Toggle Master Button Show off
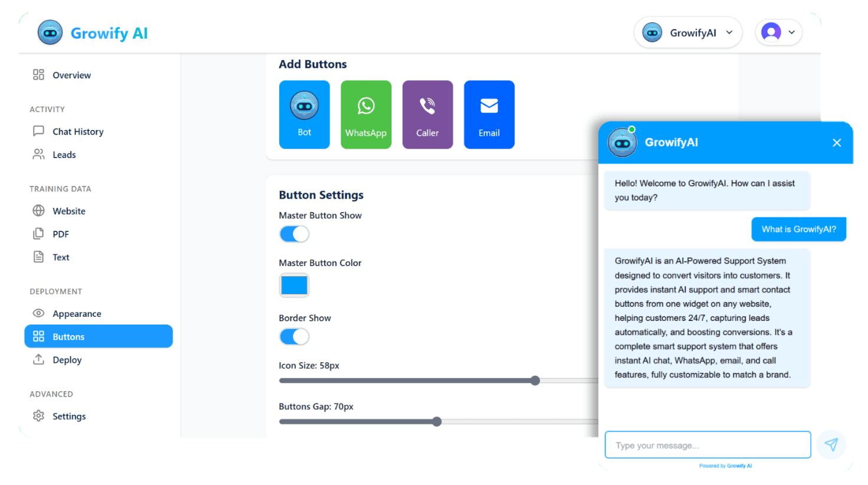The width and height of the screenshot is (868, 485). point(294,234)
